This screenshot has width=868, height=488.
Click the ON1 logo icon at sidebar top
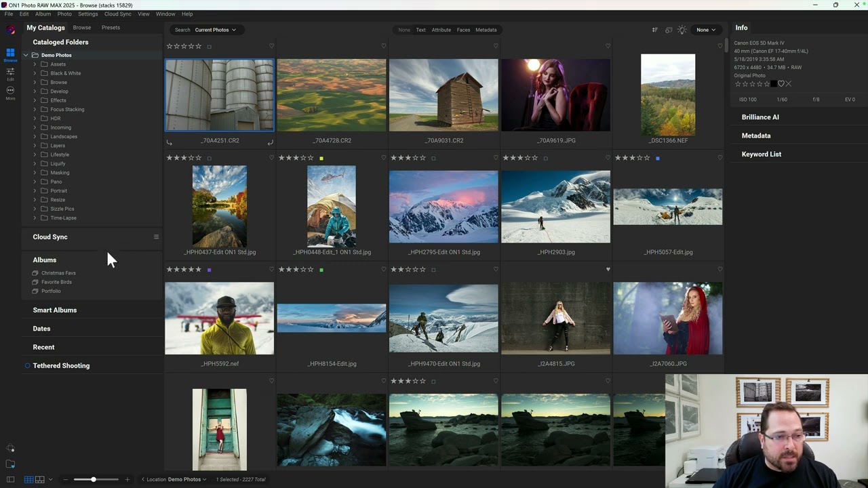coord(10,30)
